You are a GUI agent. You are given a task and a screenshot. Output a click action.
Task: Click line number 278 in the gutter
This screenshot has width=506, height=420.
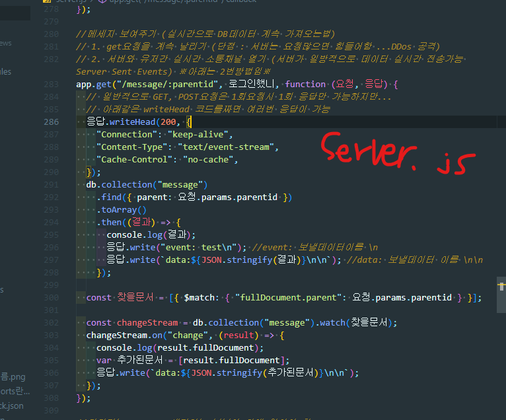pyautogui.click(x=52, y=9)
